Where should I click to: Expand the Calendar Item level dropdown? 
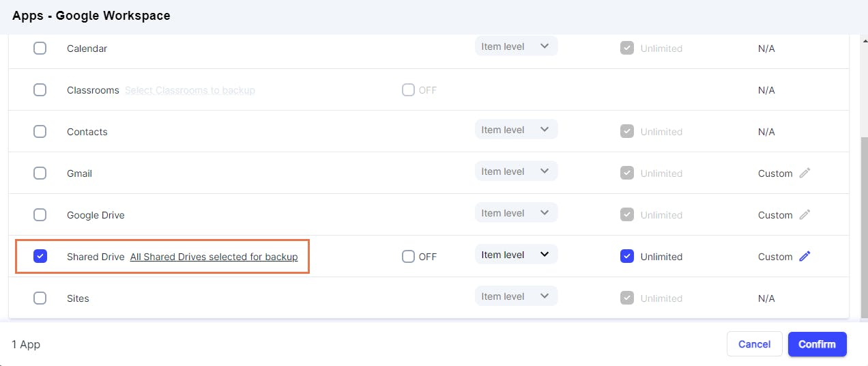[516, 46]
